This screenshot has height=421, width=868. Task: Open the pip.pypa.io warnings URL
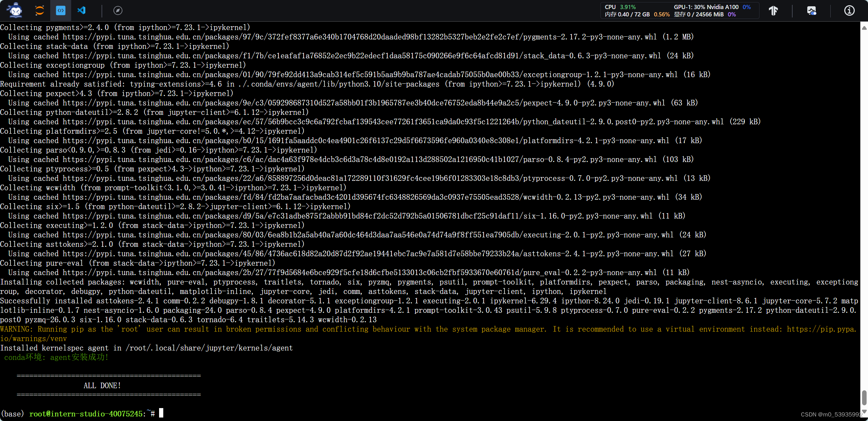pyautogui.click(x=821, y=329)
